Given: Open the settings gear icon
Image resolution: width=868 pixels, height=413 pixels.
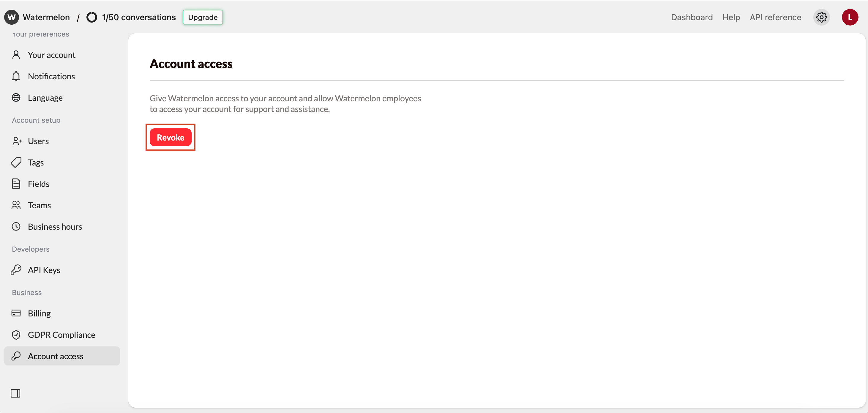Looking at the screenshot, I should 821,17.
